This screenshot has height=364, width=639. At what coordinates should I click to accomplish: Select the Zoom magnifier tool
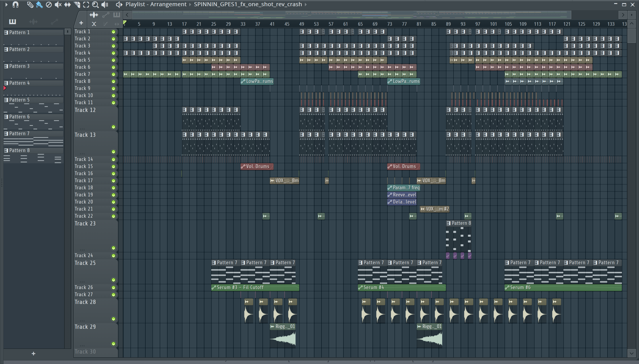[95, 4]
